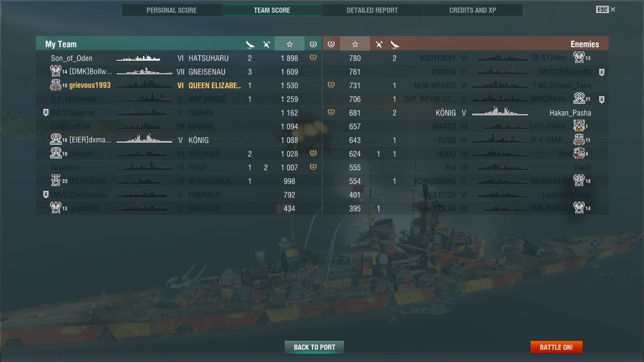Image resolution: width=644 pixels, height=362 pixels.
Task: Switch to the Detailed Report tab
Action: click(x=372, y=10)
